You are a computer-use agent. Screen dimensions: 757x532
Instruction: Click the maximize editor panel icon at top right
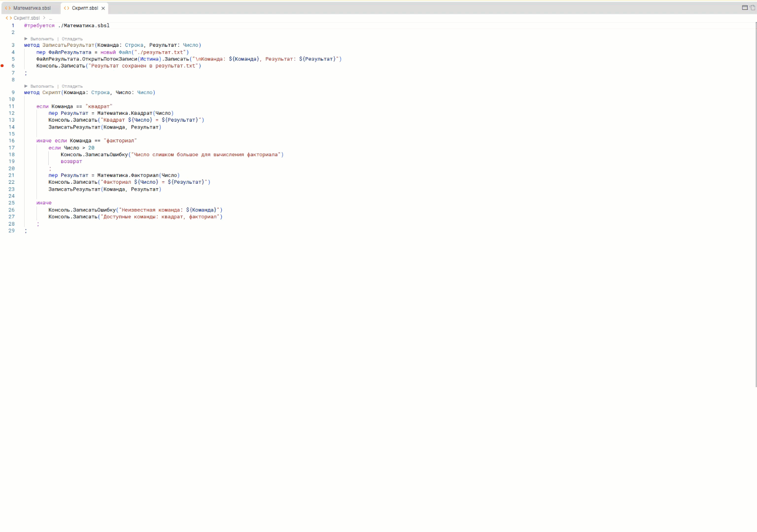(745, 7)
